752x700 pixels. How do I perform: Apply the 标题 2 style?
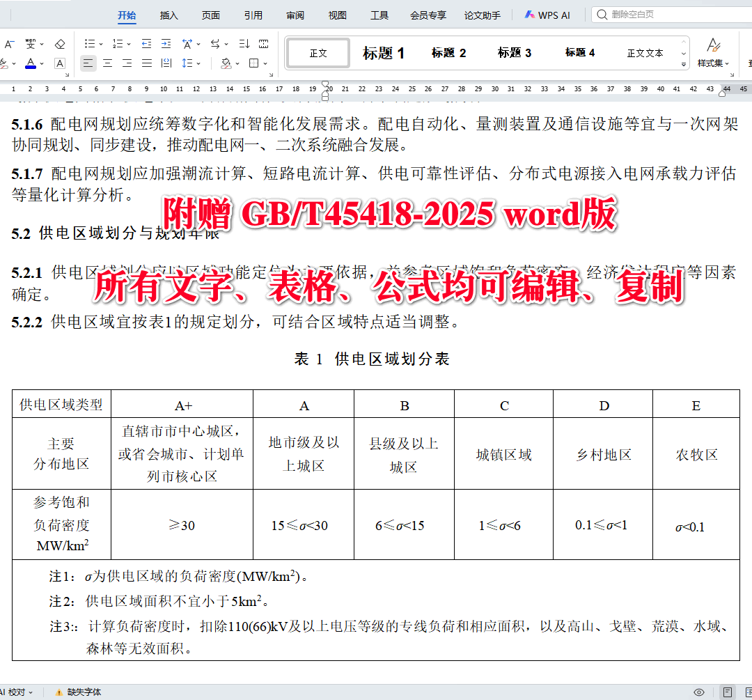point(449,53)
